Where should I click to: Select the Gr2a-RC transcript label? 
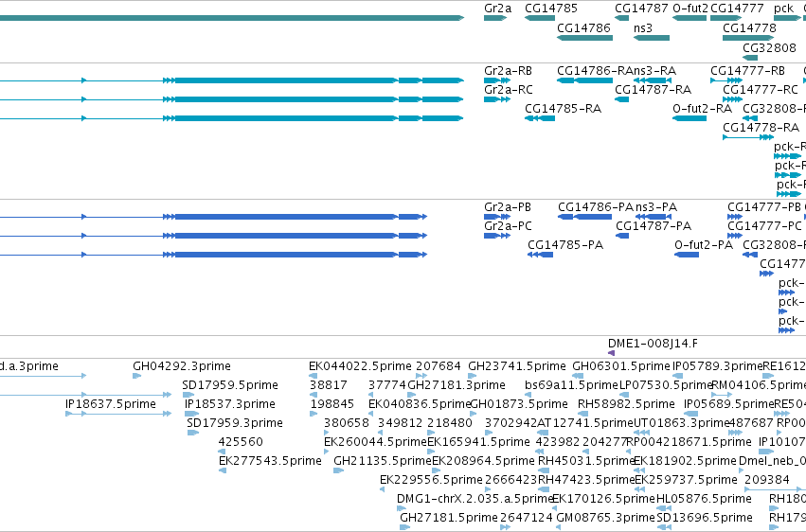[509, 90]
